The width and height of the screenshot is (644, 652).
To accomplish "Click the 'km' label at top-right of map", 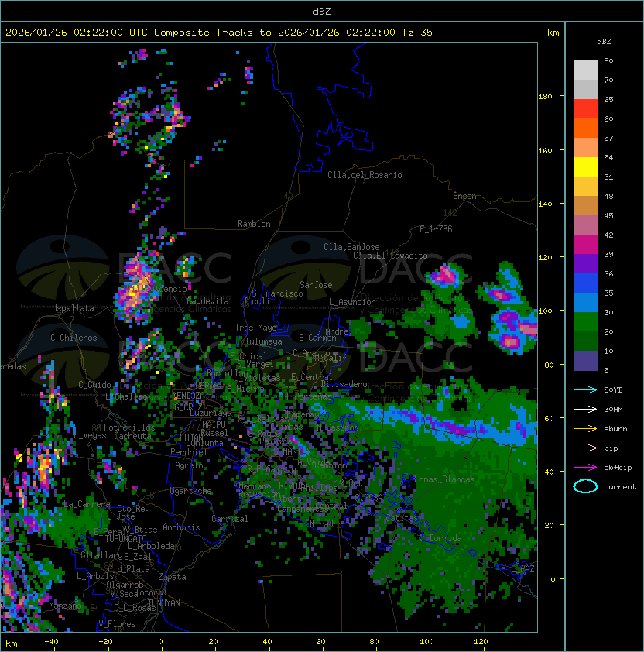I will click(x=553, y=33).
